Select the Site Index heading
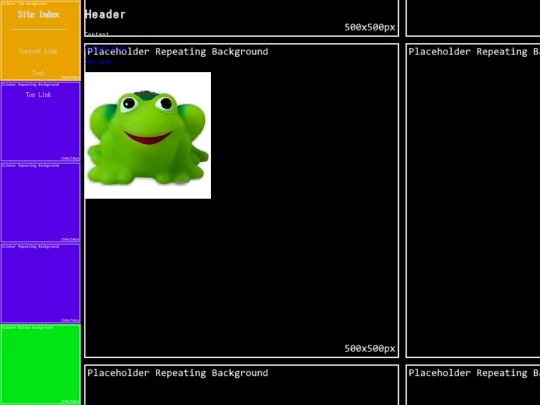The height and width of the screenshot is (405, 540). (x=38, y=14)
